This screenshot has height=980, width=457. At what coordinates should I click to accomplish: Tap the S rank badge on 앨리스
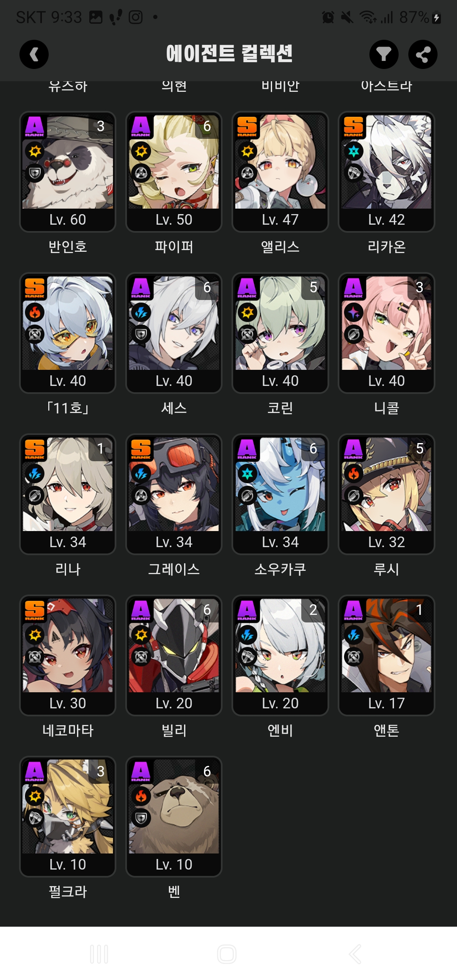247,127
